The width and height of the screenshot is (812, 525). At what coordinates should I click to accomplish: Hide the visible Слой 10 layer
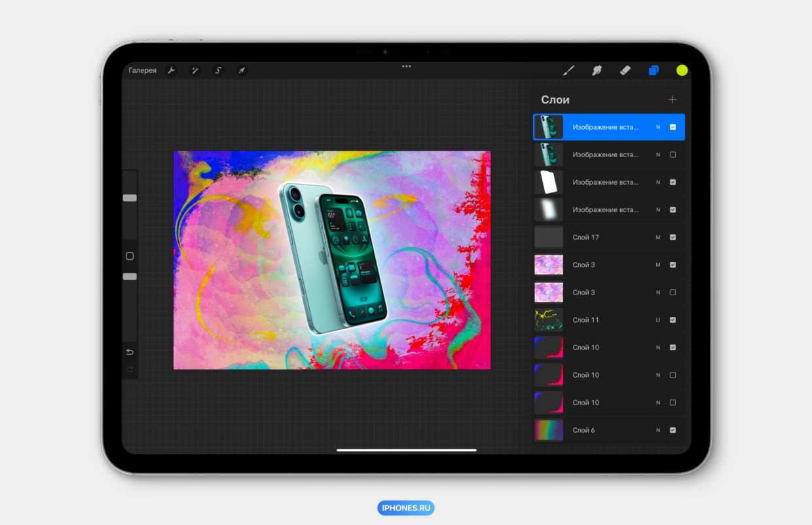point(673,347)
